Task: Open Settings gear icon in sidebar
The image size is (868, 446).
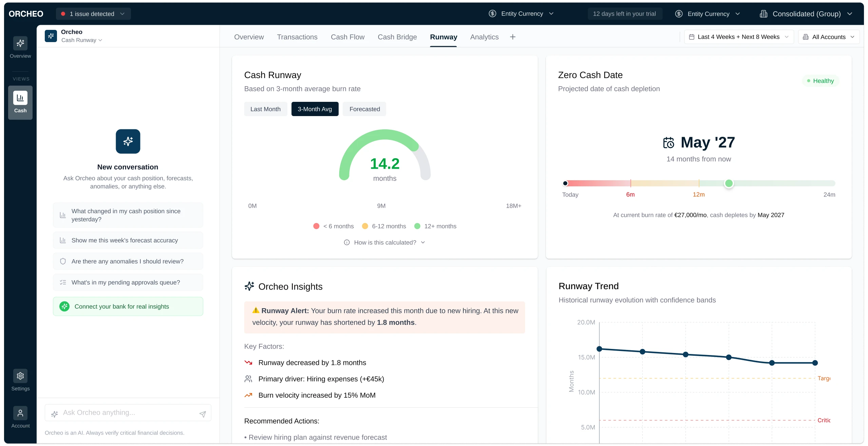Action: [x=20, y=376]
